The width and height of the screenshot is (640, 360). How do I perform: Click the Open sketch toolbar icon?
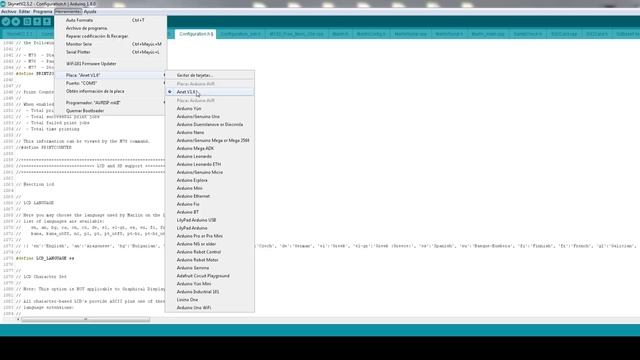point(37,22)
